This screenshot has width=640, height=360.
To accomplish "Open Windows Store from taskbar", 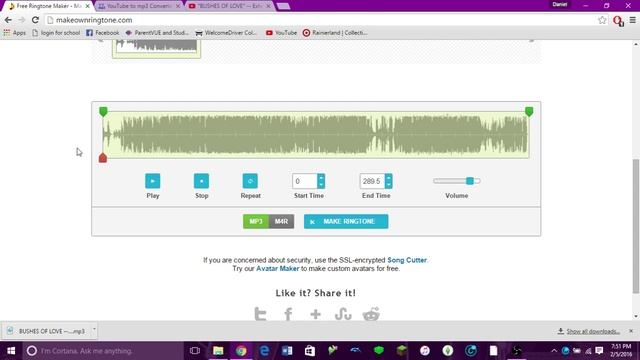I will (310, 351).
